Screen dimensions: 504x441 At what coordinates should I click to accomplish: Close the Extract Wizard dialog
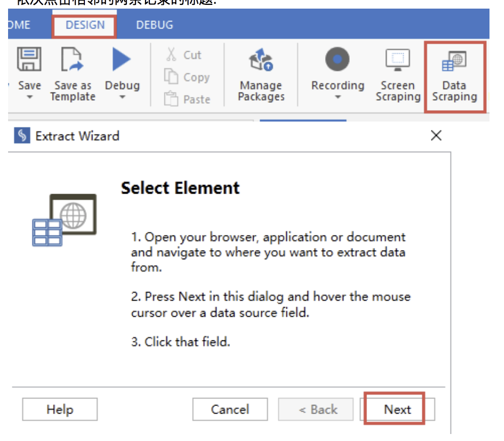436,136
